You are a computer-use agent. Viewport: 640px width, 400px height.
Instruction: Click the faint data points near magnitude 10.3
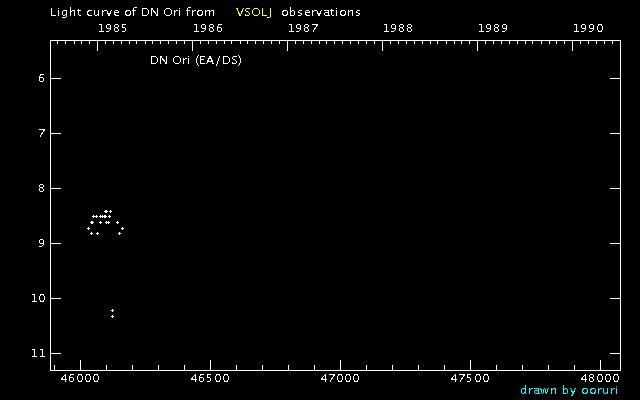pyautogui.click(x=112, y=313)
